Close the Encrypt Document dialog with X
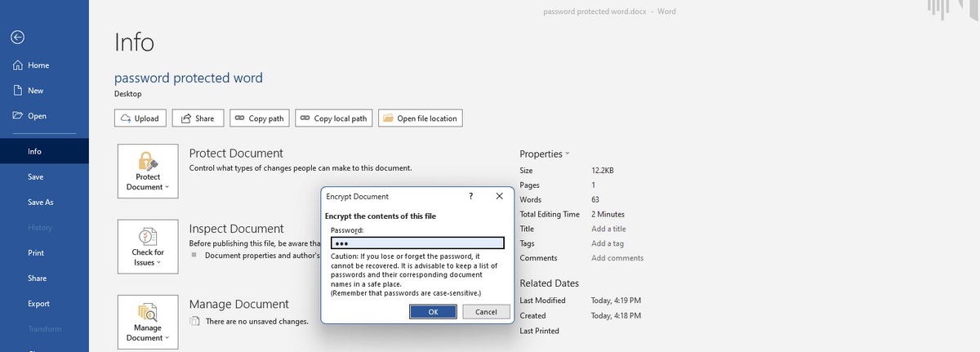 point(499,196)
